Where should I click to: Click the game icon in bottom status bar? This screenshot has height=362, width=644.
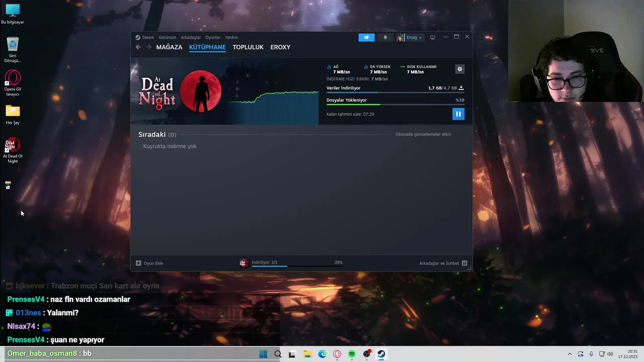pos(244,263)
